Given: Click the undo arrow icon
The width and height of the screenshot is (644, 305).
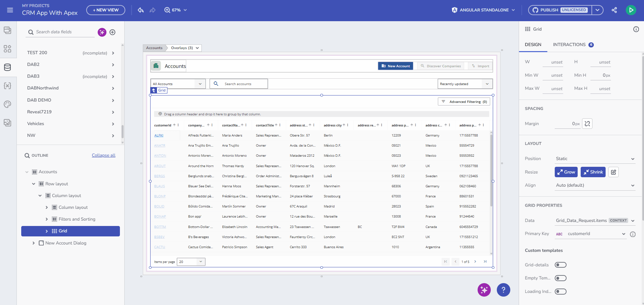Looking at the screenshot, I should [141, 10].
